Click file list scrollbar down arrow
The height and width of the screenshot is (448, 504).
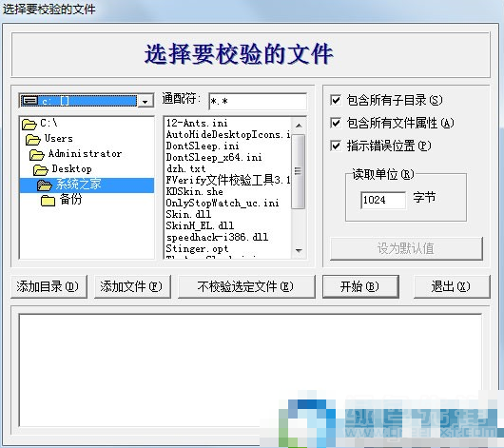point(299,250)
